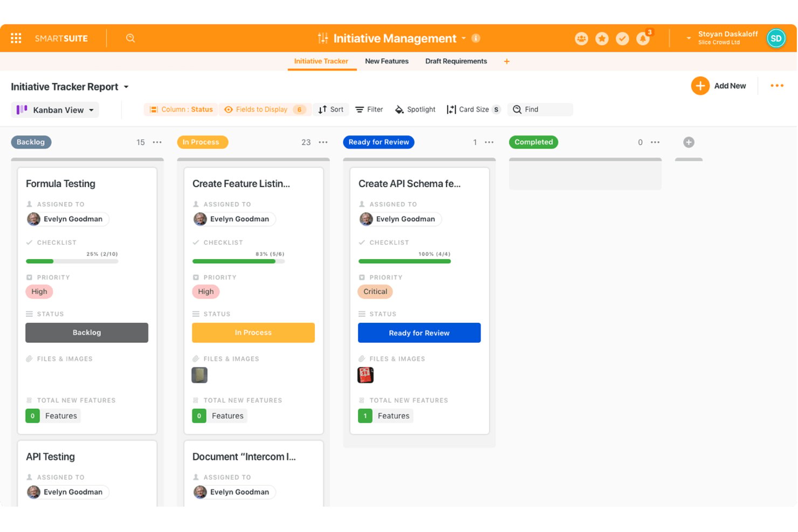The height and width of the screenshot is (532, 798).
Task: Click the empty Completed column drop area
Action: click(x=585, y=175)
